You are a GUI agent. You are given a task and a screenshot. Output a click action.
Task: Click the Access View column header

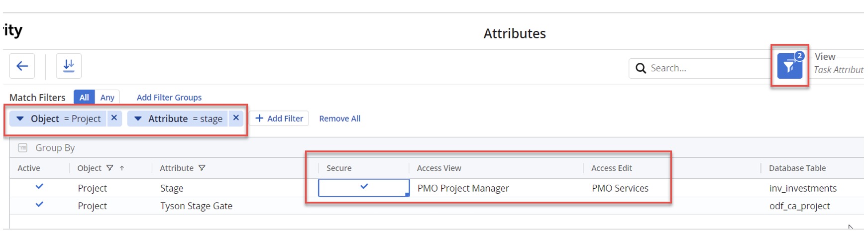point(439,168)
